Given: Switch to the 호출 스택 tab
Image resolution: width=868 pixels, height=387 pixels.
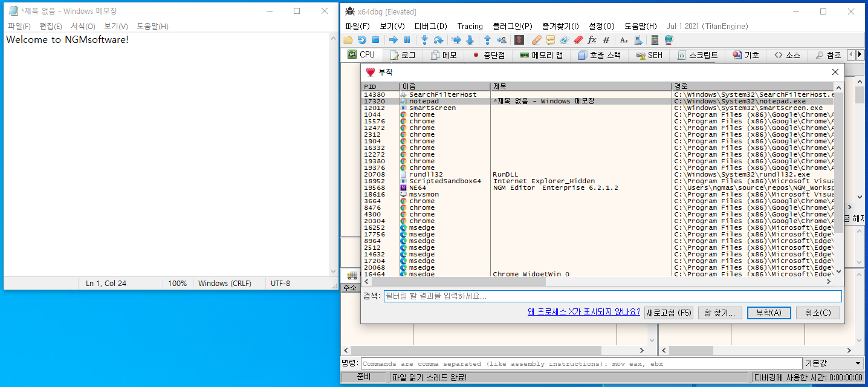Looking at the screenshot, I should [x=600, y=55].
